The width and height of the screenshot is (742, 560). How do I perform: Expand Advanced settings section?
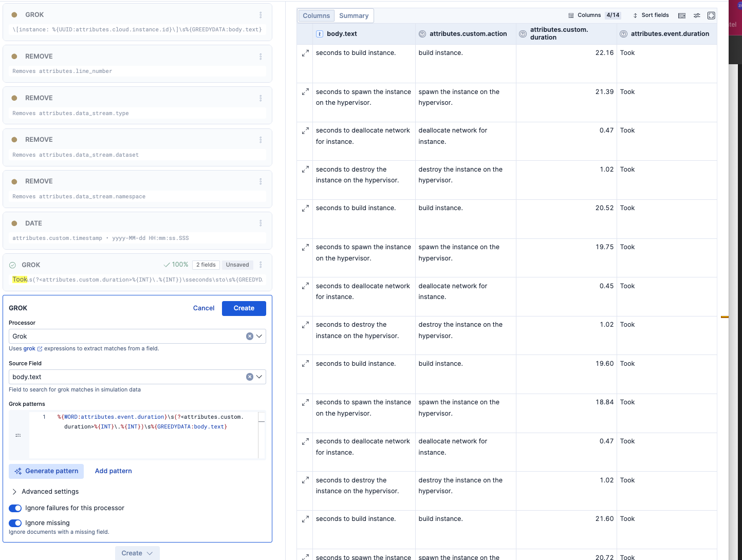tap(45, 492)
